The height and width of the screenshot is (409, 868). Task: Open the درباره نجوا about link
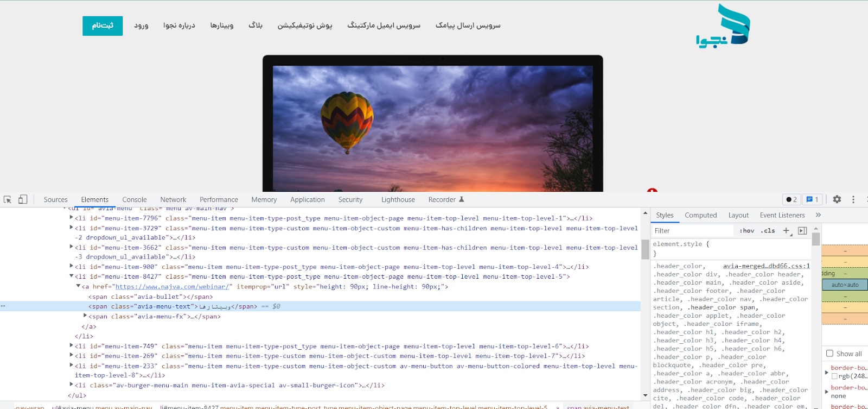(x=179, y=26)
